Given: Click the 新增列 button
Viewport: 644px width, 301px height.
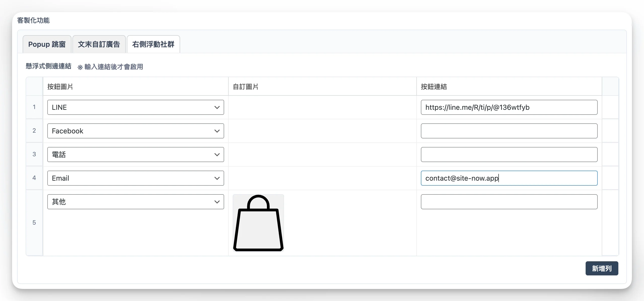Looking at the screenshot, I should point(601,268).
